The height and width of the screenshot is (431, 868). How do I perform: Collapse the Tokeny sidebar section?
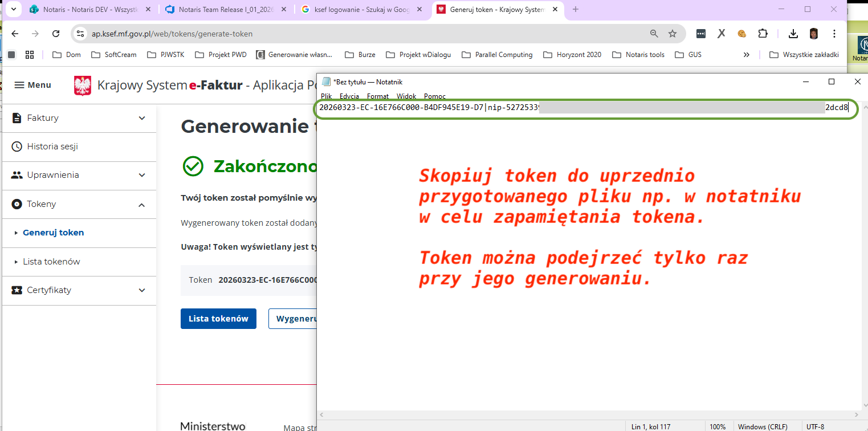coord(142,204)
